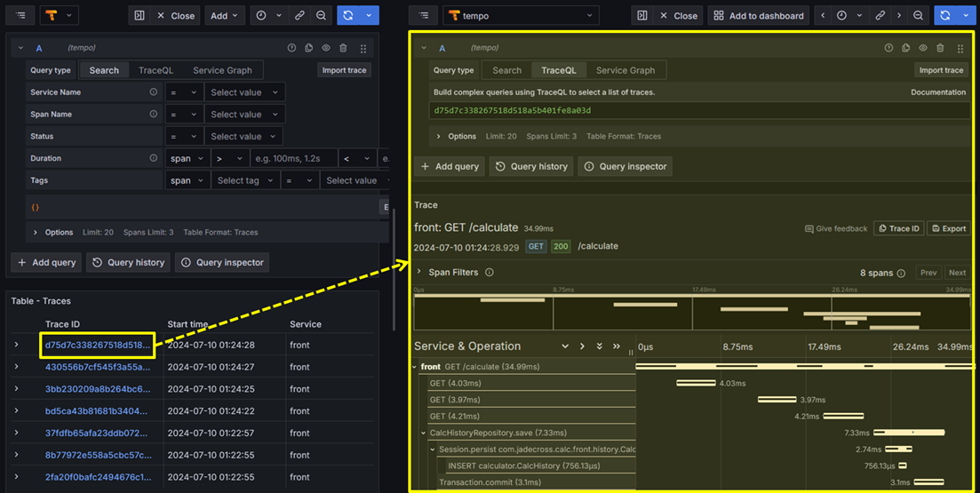Open trace d75d7c338267518d518 link
This screenshot has height=493, width=980.
pyautogui.click(x=98, y=345)
